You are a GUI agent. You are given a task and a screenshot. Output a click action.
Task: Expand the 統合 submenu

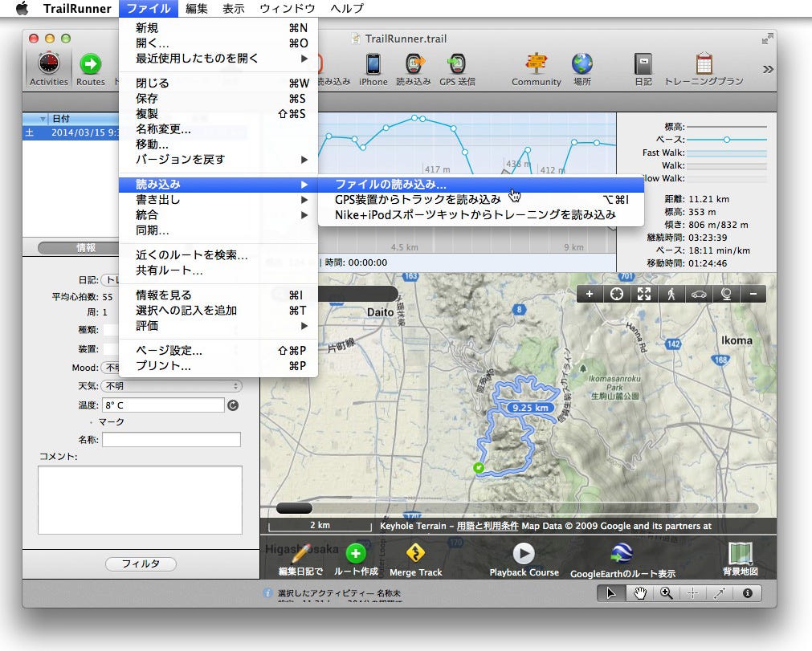coord(218,215)
